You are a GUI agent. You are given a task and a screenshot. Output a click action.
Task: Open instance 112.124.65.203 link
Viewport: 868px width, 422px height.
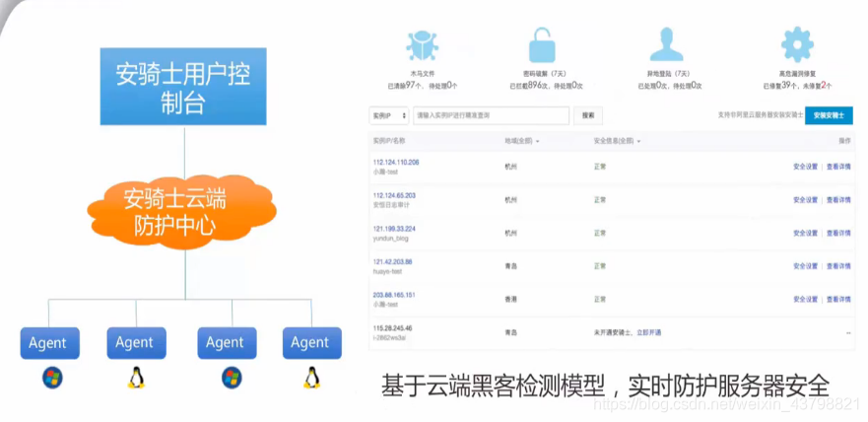click(x=394, y=195)
